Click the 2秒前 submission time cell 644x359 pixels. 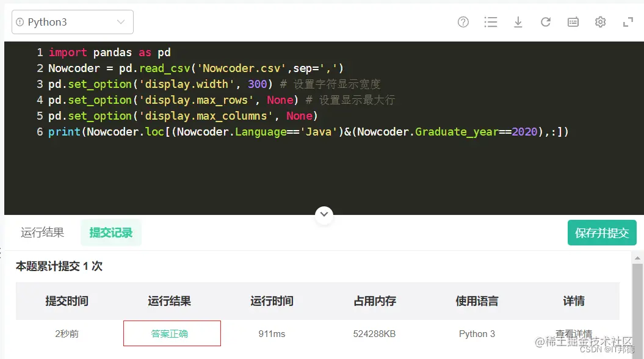(x=67, y=334)
